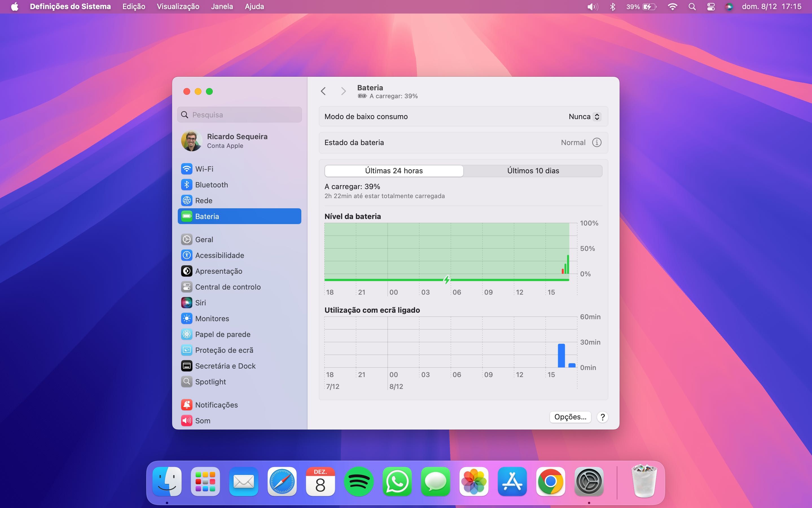Open Proteção de ecrã settings
Screen dimensions: 812x508
point(239,350)
